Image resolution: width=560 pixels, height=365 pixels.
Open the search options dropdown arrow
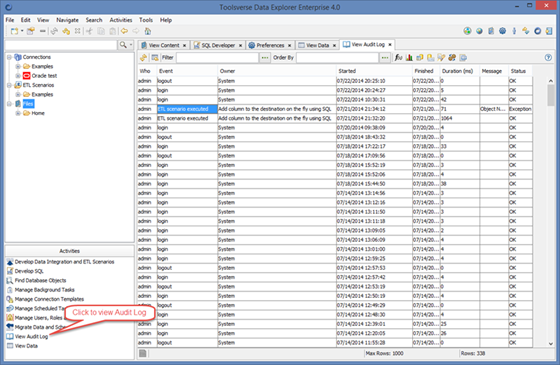(x=131, y=45)
